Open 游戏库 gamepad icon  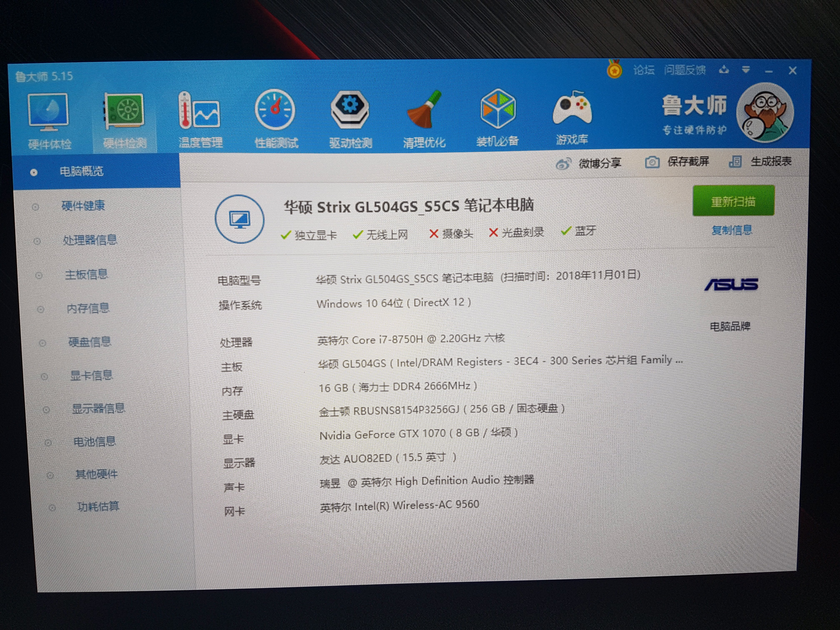pyautogui.click(x=572, y=118)
